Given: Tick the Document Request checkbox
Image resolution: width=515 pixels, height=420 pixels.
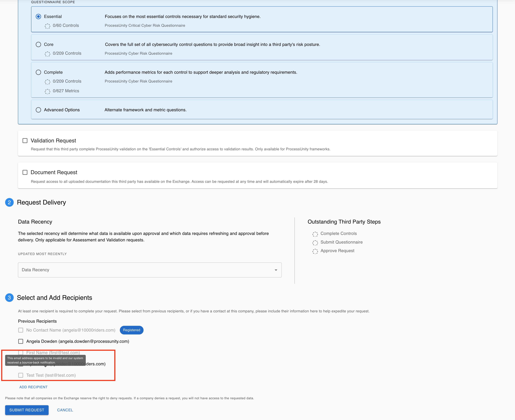Looking at the screenshot, I should (x=25, y=172).
